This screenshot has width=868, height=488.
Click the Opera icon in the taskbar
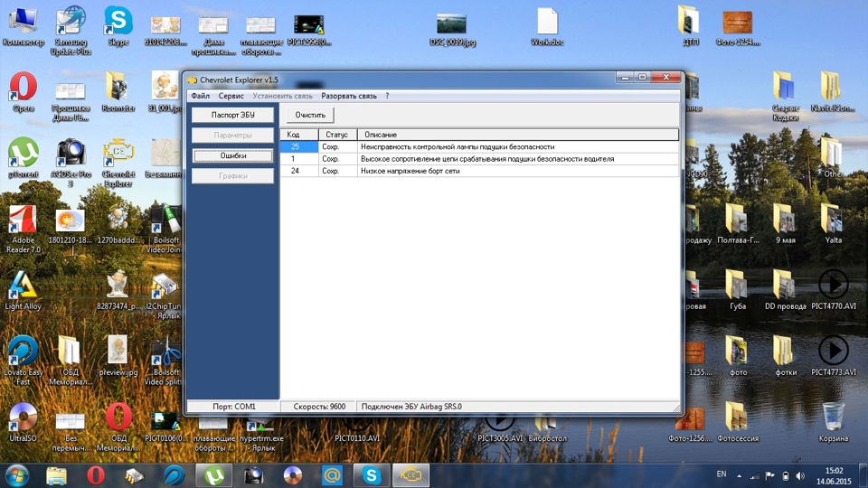(x=95, y=475)
